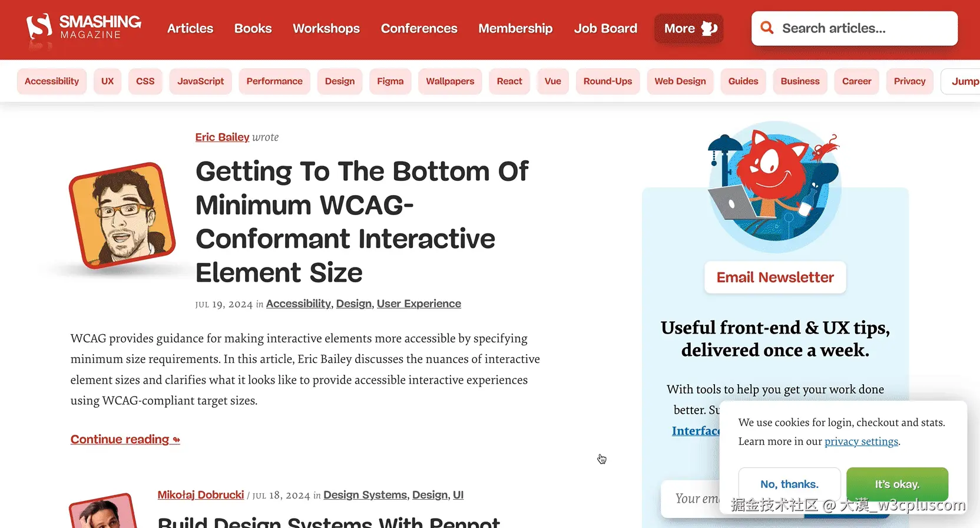Open Design link on the JUL 18 article
Image resolution: width=980 pixels, height=528 pixels.
click(430, 495)
